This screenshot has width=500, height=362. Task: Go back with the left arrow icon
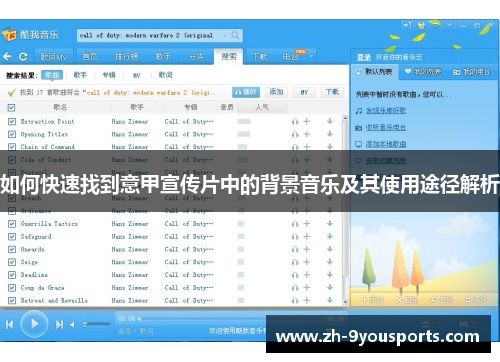point(7,56)
